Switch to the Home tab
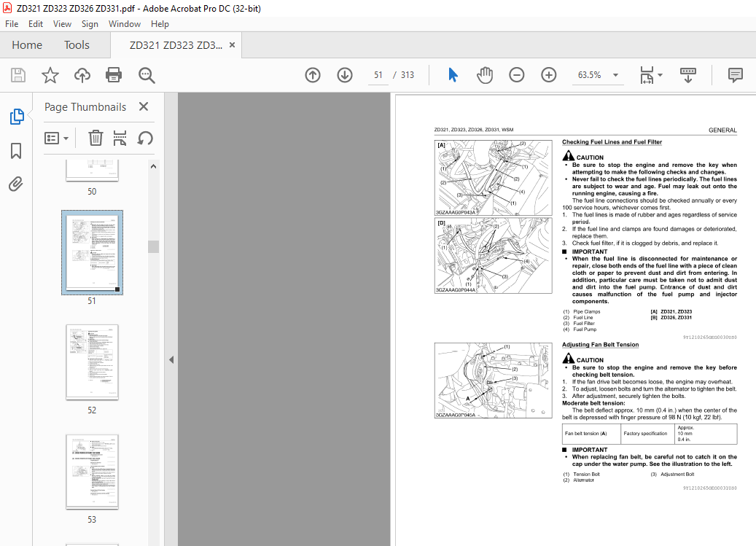Viewport: 756px width, 546px height. (27, 44)
